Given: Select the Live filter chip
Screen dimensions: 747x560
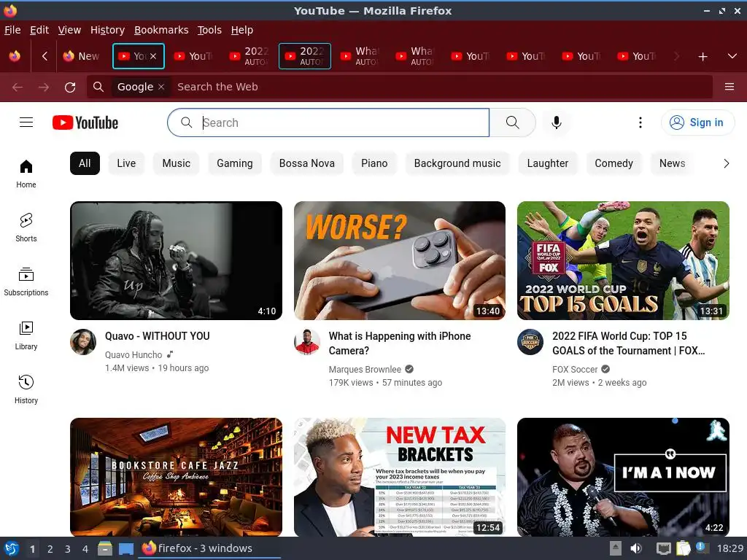Looking at the screenshot, I should click(x=126, y=163).
